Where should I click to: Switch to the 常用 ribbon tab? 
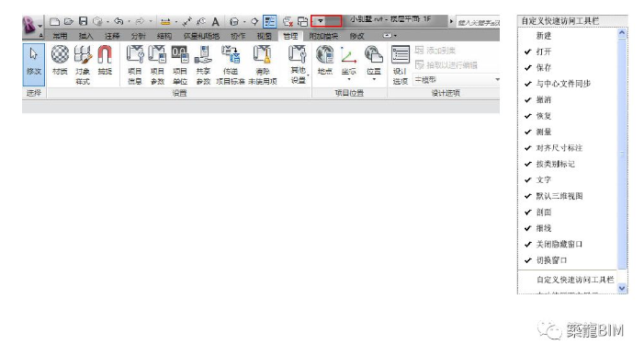point(60,36)
